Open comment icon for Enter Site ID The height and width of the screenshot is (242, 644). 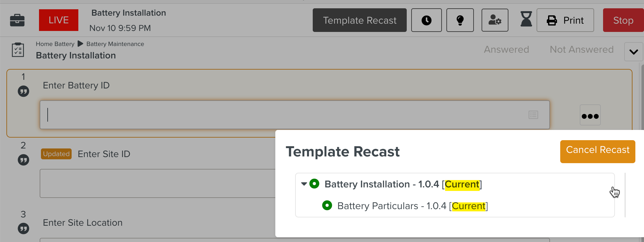23,160
